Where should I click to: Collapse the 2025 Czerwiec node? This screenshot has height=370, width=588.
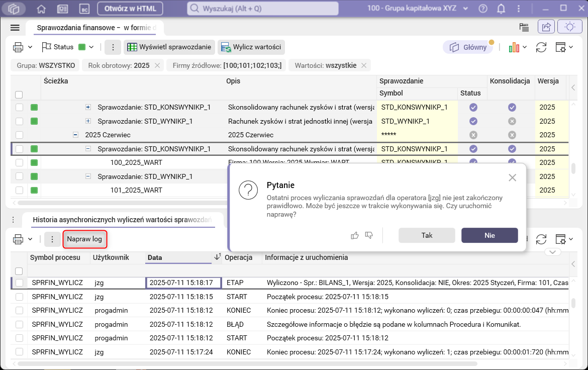click(x=75, y=135)
